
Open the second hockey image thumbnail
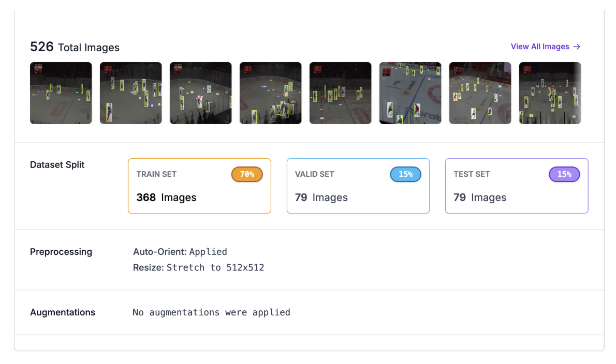point(131,93)
